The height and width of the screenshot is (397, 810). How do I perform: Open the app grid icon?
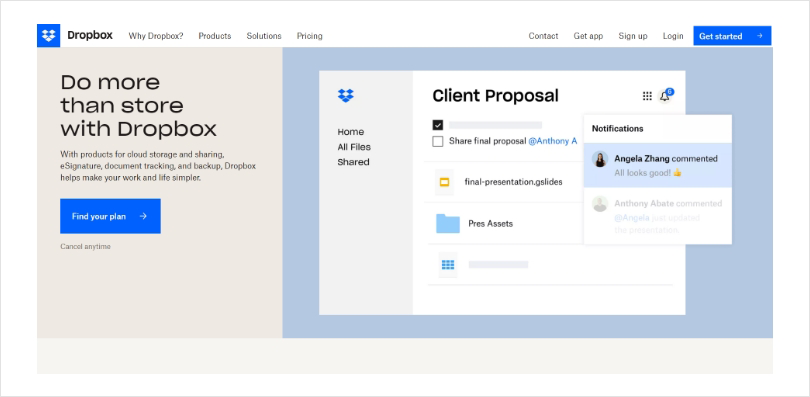pyautogui.click(x=647, y=96)
